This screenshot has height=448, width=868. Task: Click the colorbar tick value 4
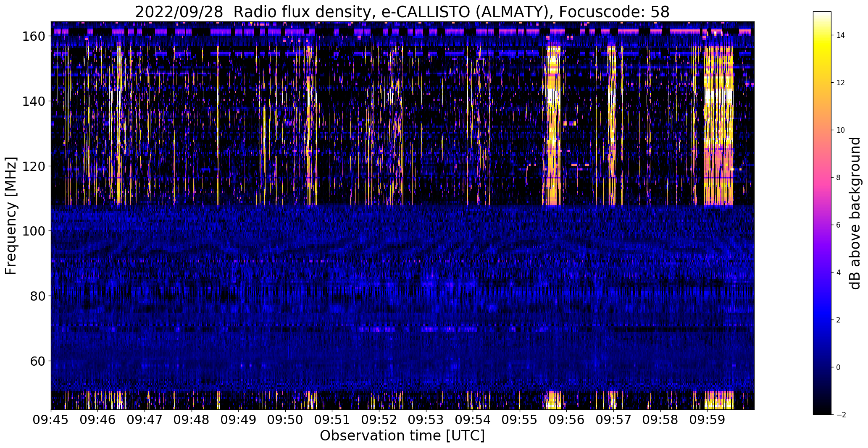(x=839, y=272)
